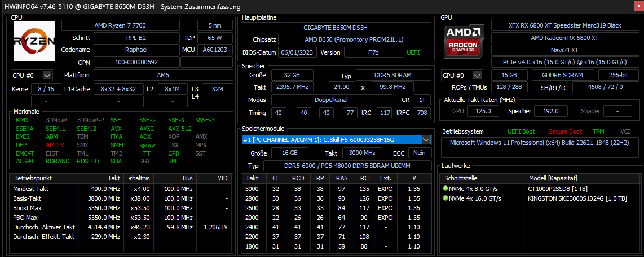644x257 pixels.
Task: Select the 3000 MHz EXPO timing row
Action: pyautogui.click(x=336, y=189)
